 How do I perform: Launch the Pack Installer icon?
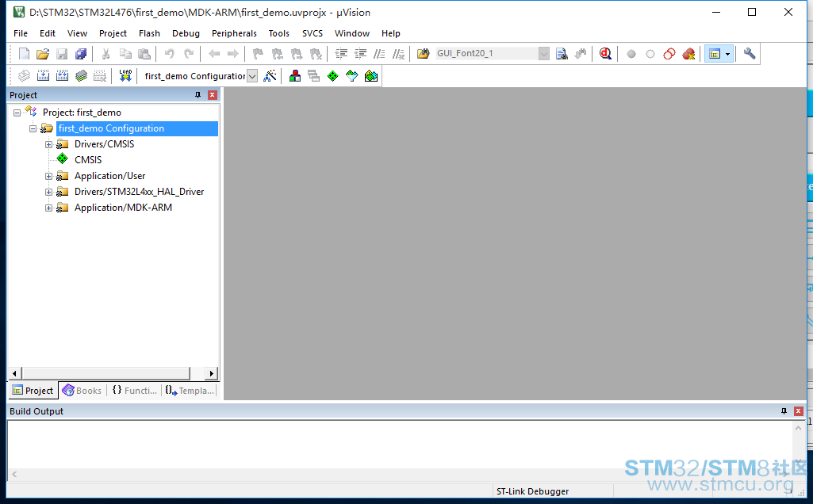tap(371, 75)
